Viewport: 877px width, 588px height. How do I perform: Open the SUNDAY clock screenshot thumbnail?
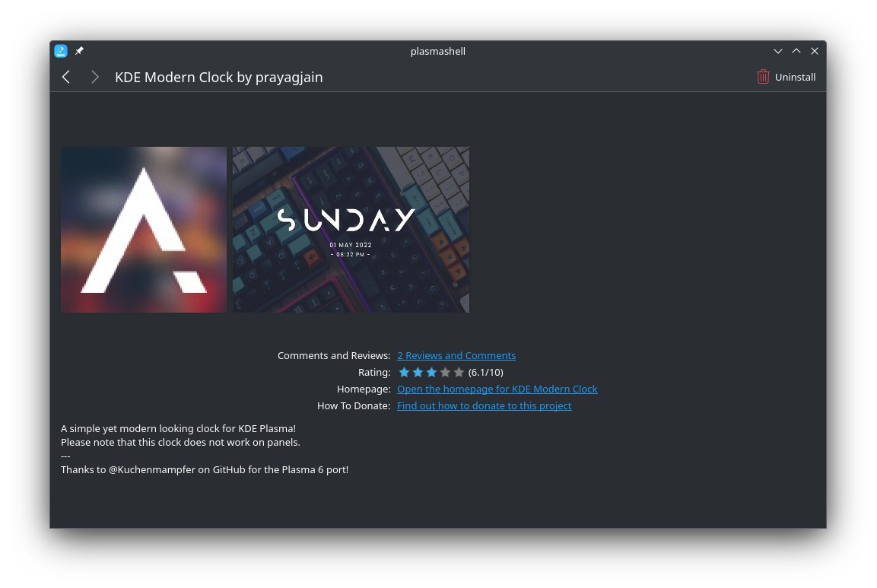coord(351,229)
